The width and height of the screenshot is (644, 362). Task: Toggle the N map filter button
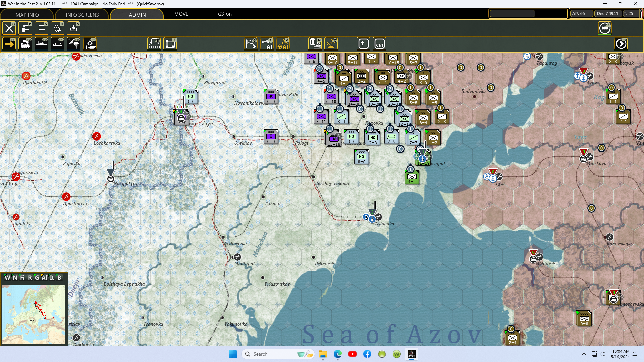tap(15, 278)
